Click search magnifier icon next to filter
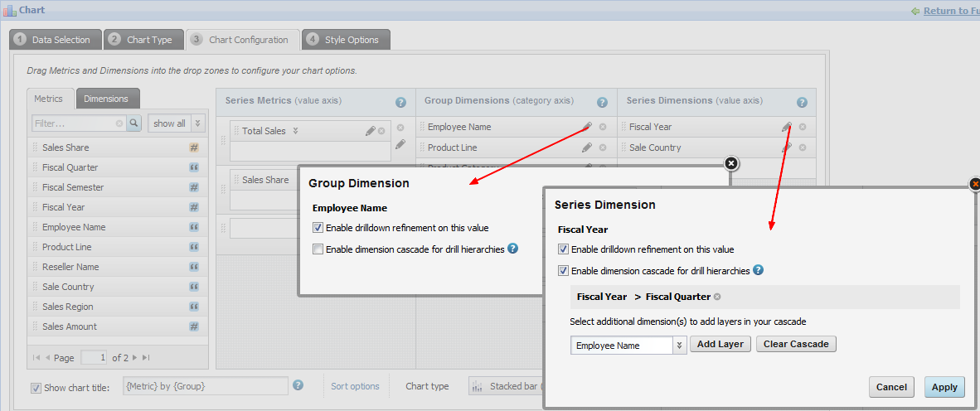The height and width of the screenshot is (411, 980). [134, 123]
